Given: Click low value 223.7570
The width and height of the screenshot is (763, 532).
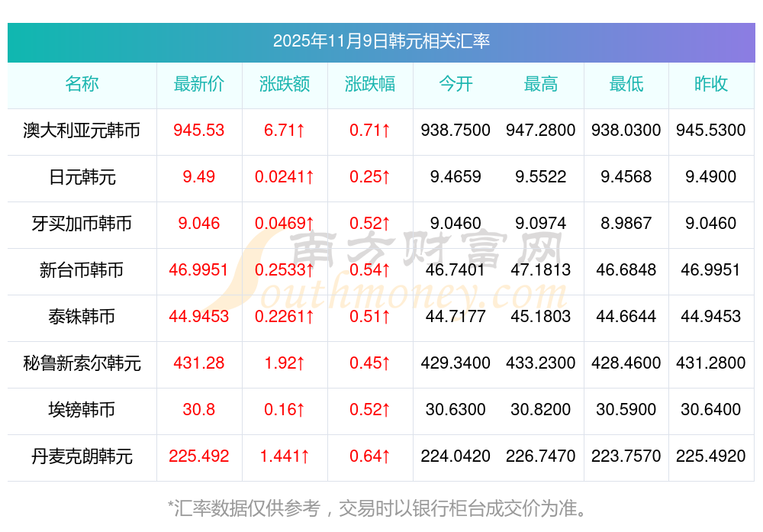Looking at the screenshot, I should [626, 456].
